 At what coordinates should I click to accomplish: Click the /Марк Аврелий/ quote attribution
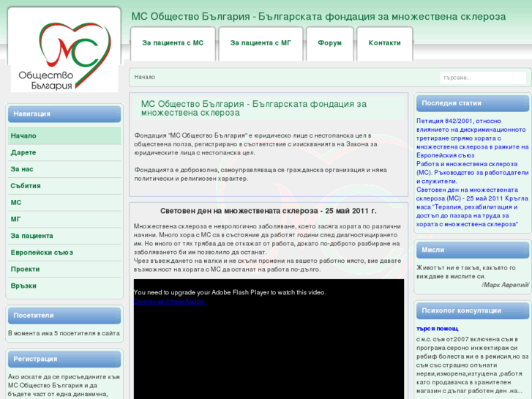coord(505,285)
